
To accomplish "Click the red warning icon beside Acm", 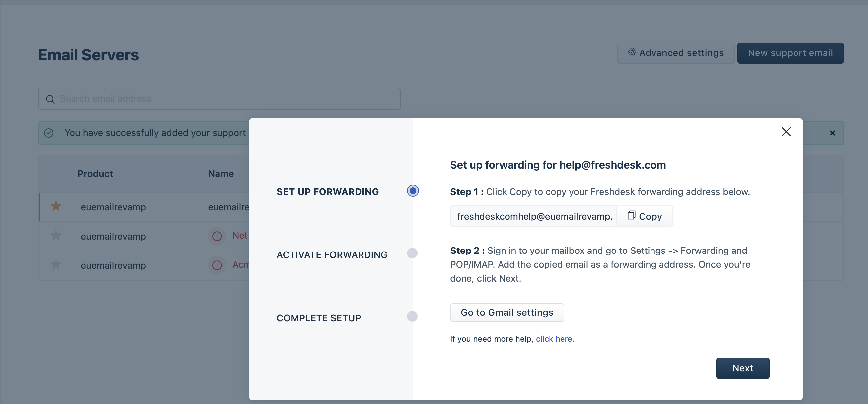I will click(217, 265).
